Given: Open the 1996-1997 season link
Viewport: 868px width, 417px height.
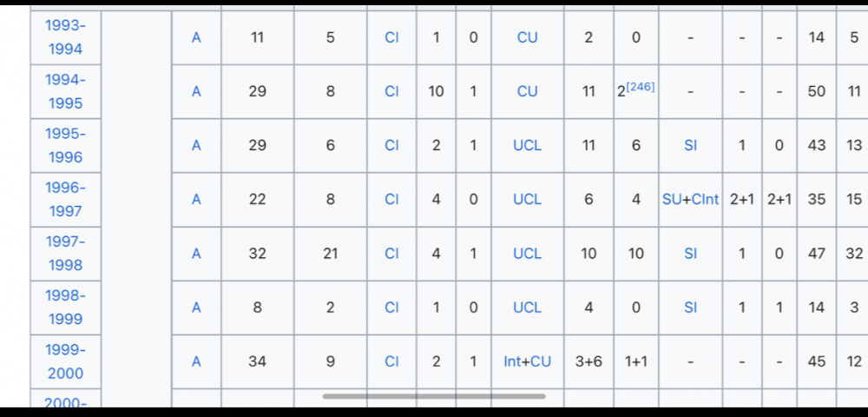Looking at the screenshot, I should [x=65, y=199].
